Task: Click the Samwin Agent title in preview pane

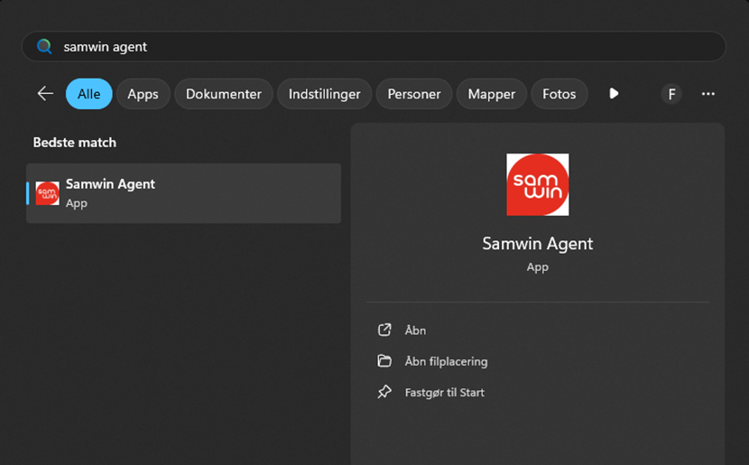Action: point(537,243)
